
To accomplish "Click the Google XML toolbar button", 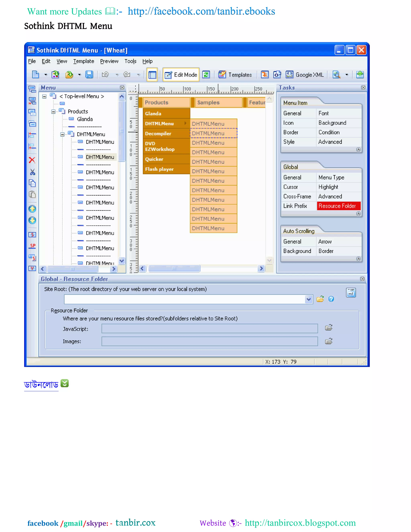I will [305, 74].
